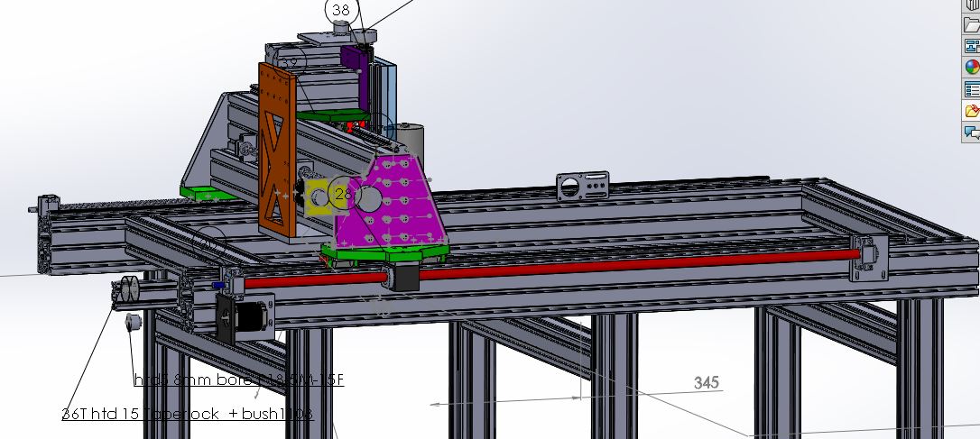Select balloon number 38

[341, 10]
